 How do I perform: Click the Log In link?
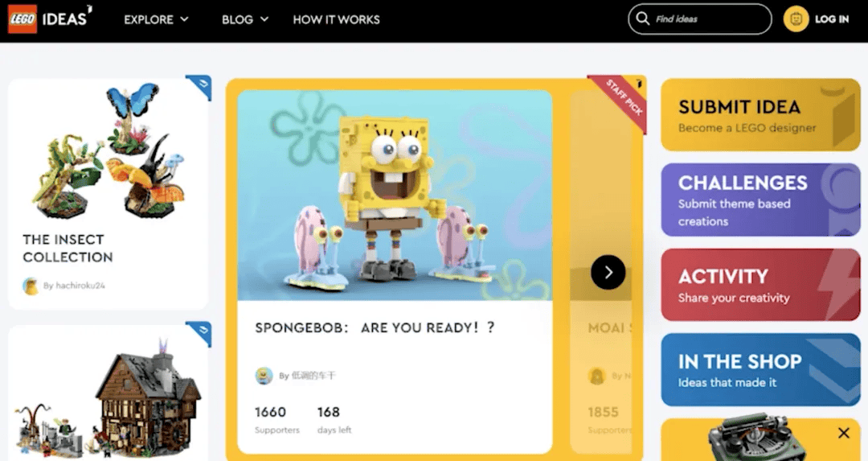831,19
